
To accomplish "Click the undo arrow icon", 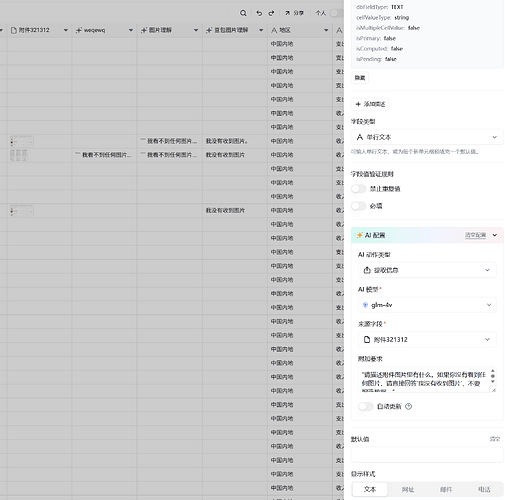I will (x=259, y=13).
